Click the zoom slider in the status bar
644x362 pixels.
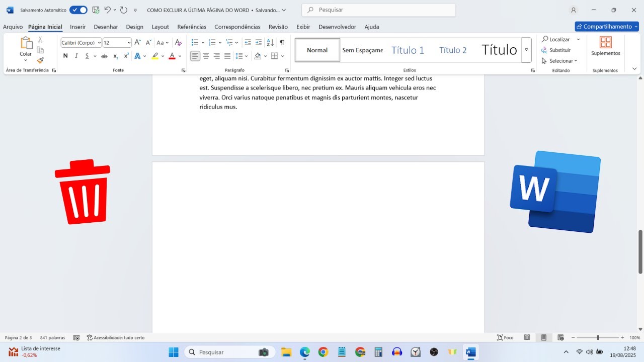(x=598, y=337)
